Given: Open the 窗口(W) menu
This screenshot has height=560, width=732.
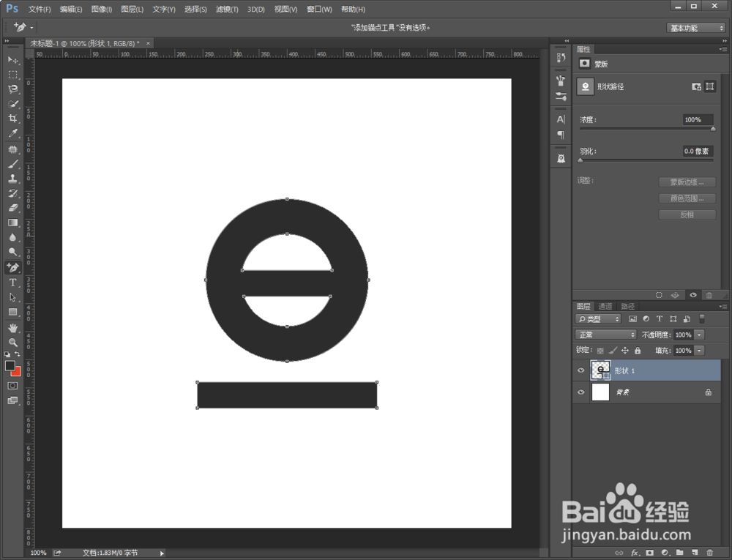Looking at the screenshot, I should [x=319, y=10].
